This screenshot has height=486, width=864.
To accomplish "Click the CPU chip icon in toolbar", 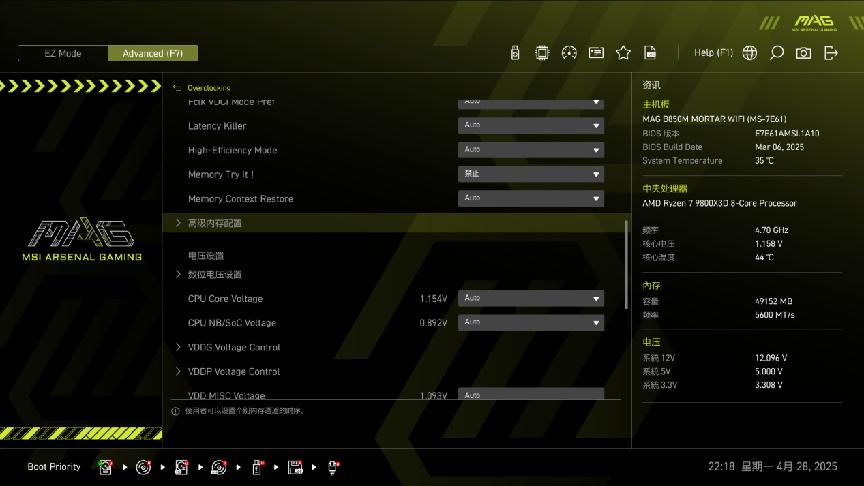I will pos(542,53).
